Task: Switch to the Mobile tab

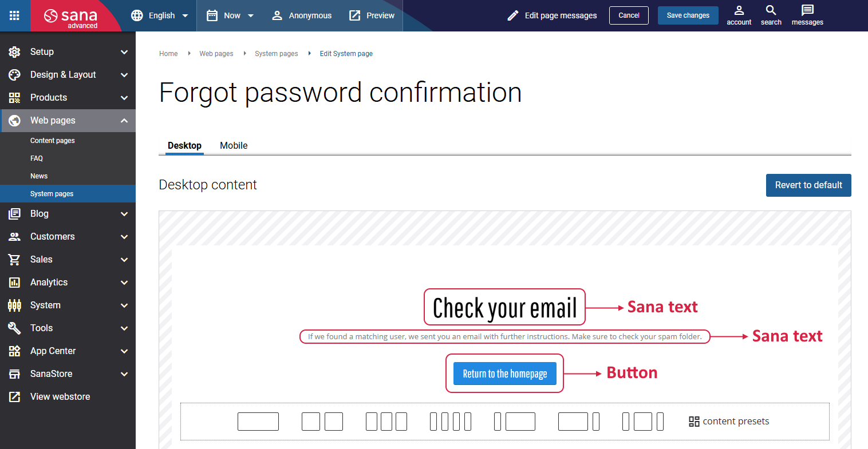Action: click(x=234, y=145)
